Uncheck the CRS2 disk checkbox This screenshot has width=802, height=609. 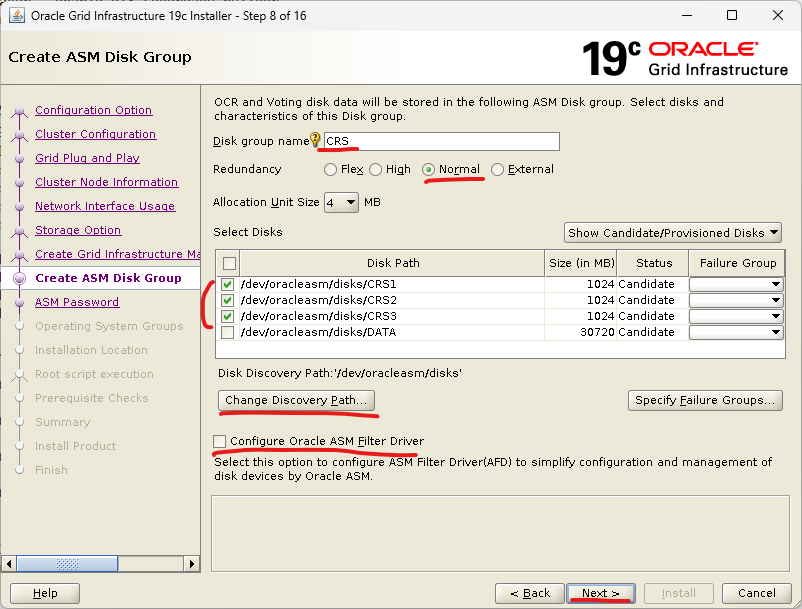tap(228, 300)
